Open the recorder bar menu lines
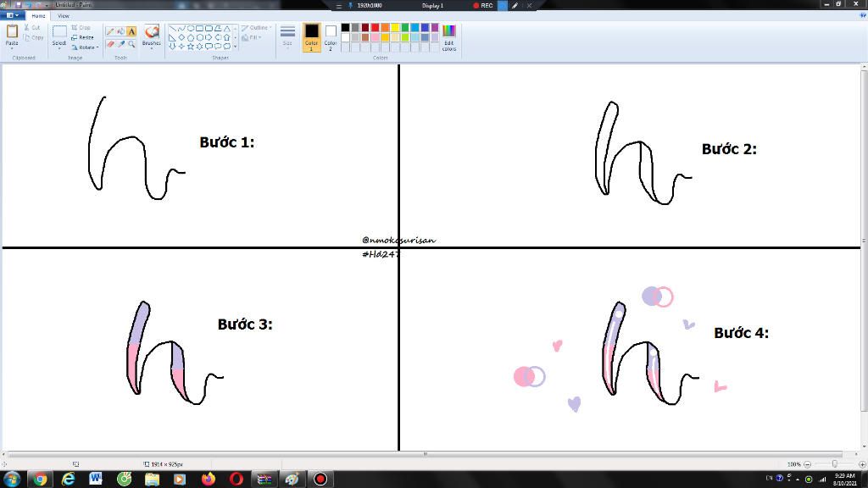Viewport: 868px width, 488px height. tap(339, 6)
